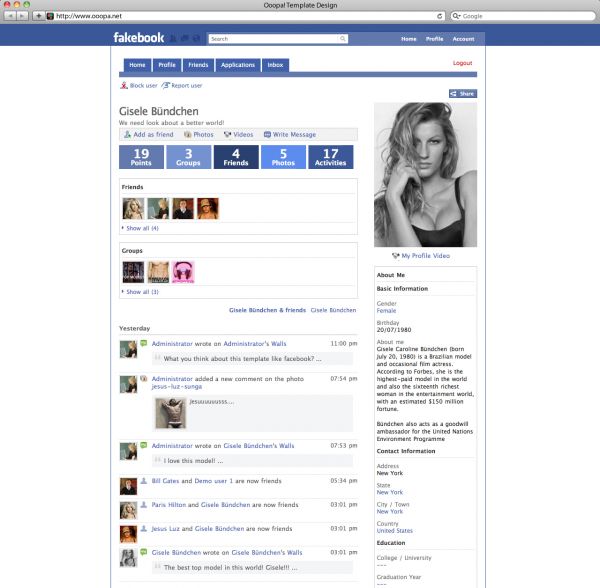Click the United States country link

point(395,531)
